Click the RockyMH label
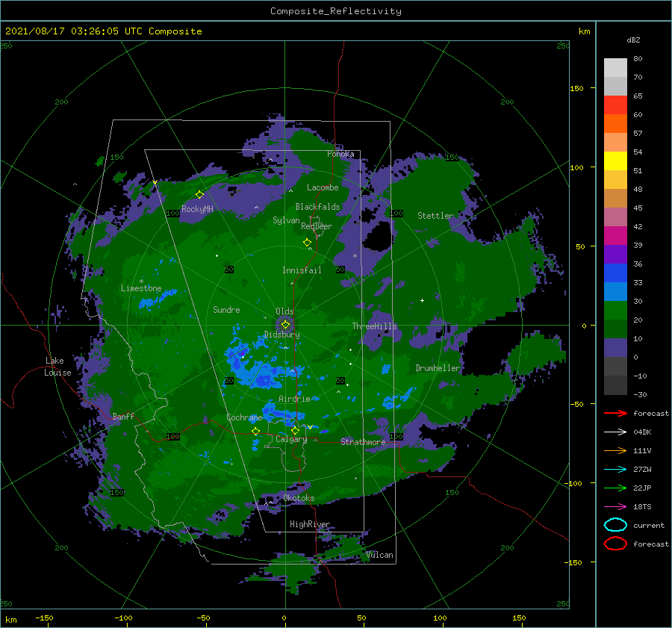The height and width of the screenshot is (628, 672). point(197,209)
